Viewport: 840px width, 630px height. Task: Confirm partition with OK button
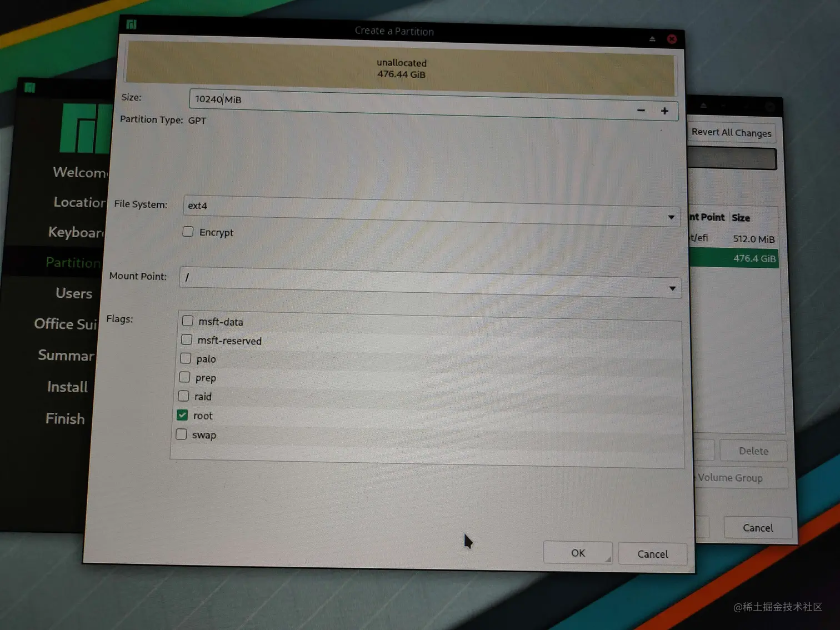(578, 553)
